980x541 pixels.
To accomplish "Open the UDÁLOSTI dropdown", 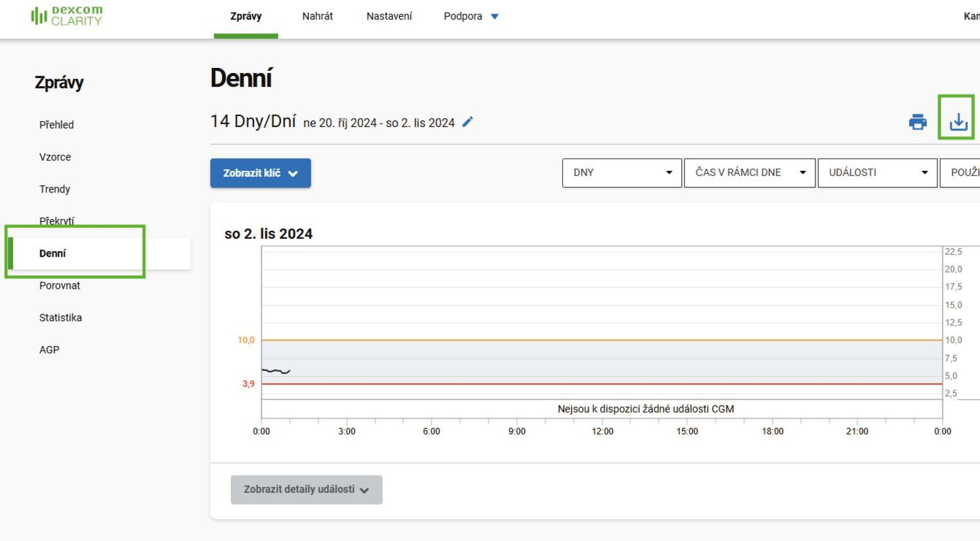I will click(877, 173).
